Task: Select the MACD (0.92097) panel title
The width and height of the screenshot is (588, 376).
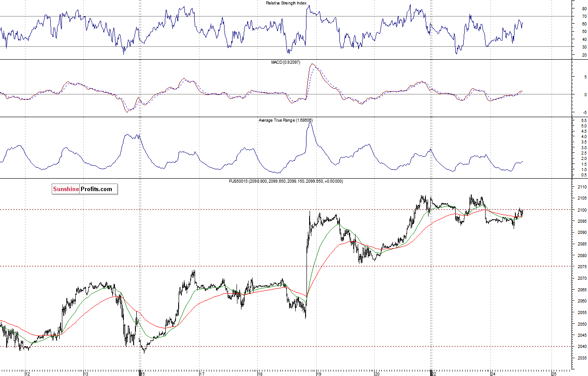Action: [x=286, y=62]
